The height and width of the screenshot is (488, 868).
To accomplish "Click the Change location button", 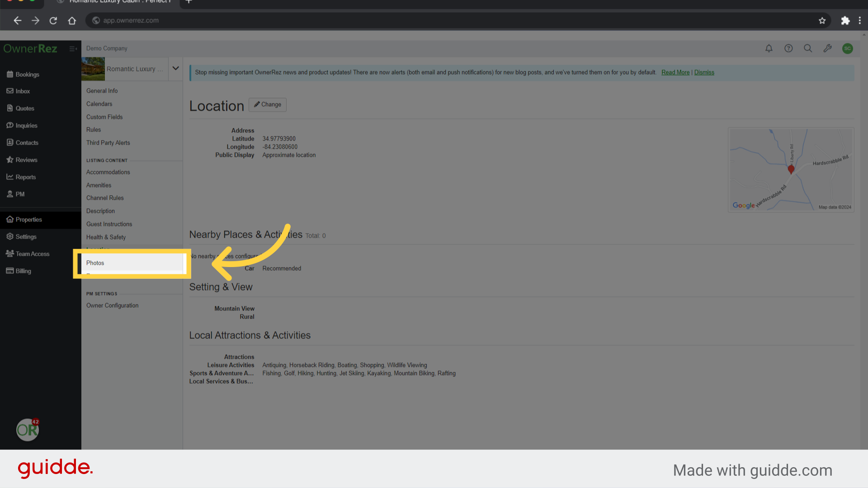I will [x=268, y=104].
